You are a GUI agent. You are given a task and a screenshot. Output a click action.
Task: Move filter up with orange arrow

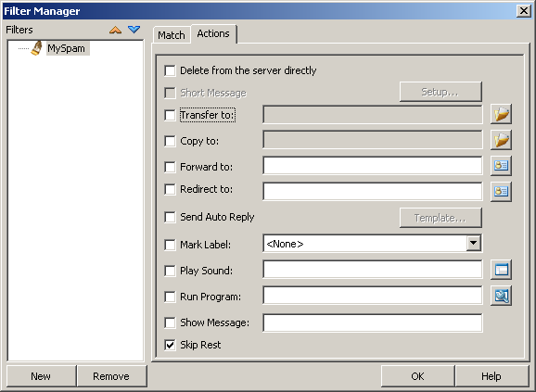click(116, 30)
